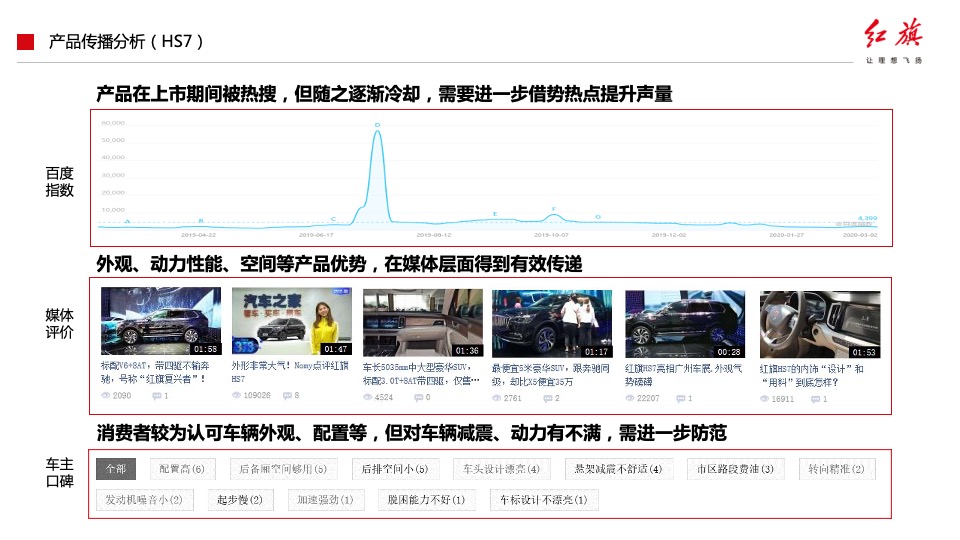Select the 后排空间小(5) tag

point(395,469)
